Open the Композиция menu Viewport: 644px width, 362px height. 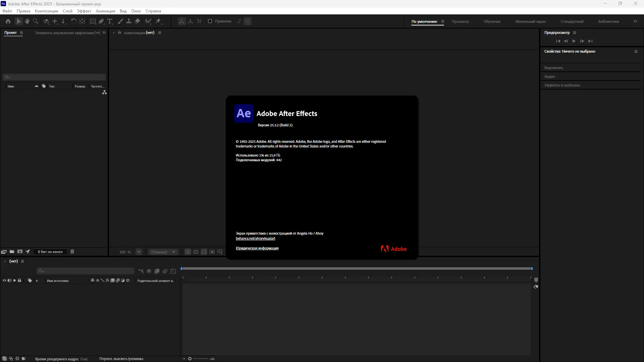click(46, 11)
